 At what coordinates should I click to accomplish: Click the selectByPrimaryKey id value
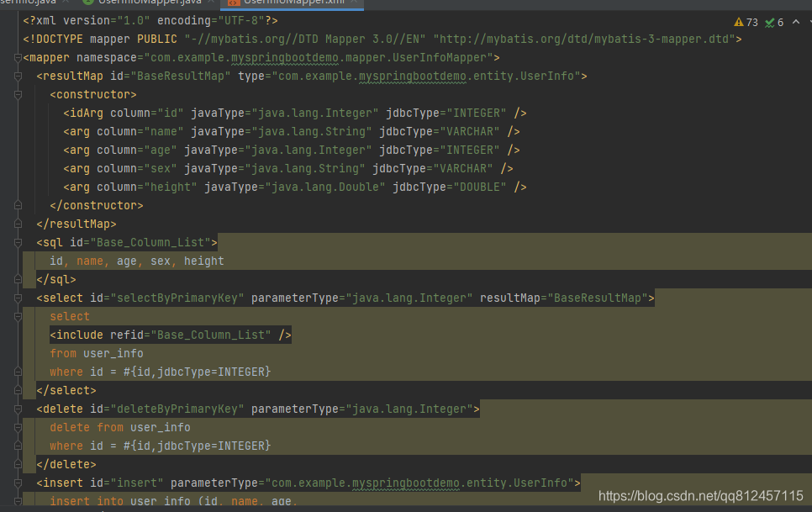(x=177, y=298)
